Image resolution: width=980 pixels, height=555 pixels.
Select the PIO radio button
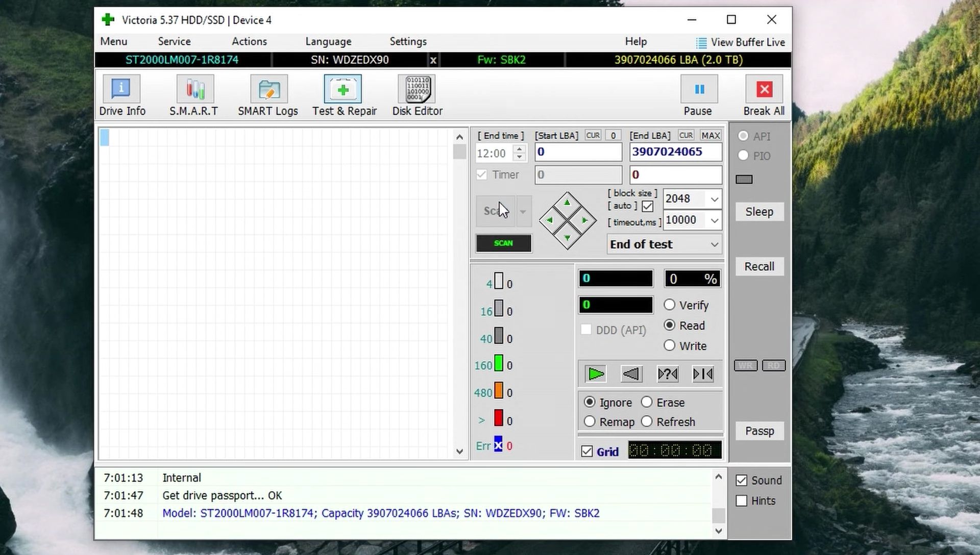pyautogui.click(x=743, y=155)
